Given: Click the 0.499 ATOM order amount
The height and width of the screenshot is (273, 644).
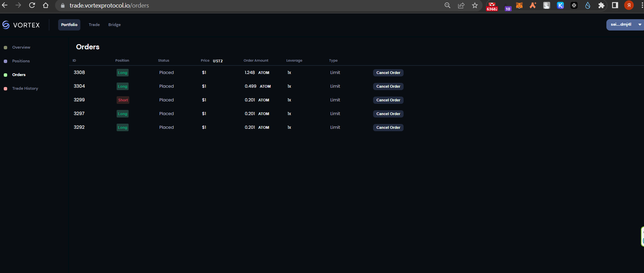Looking at the screenshot, I should click(258, 86).
